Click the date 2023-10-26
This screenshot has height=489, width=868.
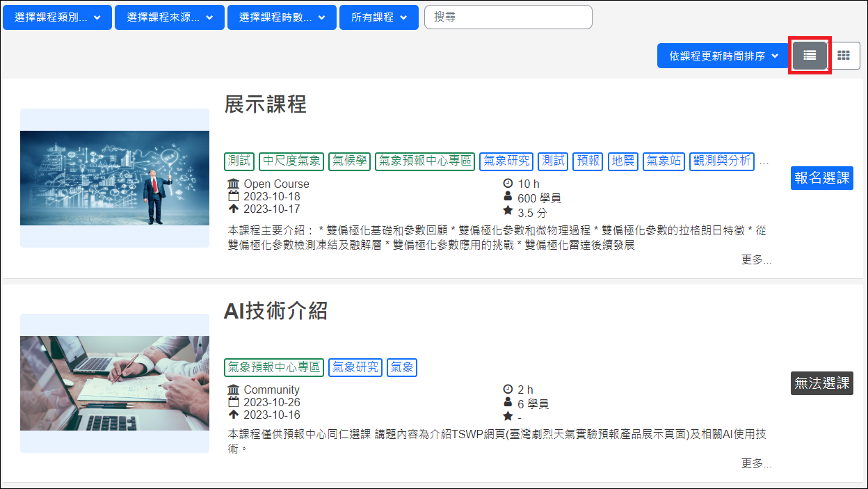(272, 403)
